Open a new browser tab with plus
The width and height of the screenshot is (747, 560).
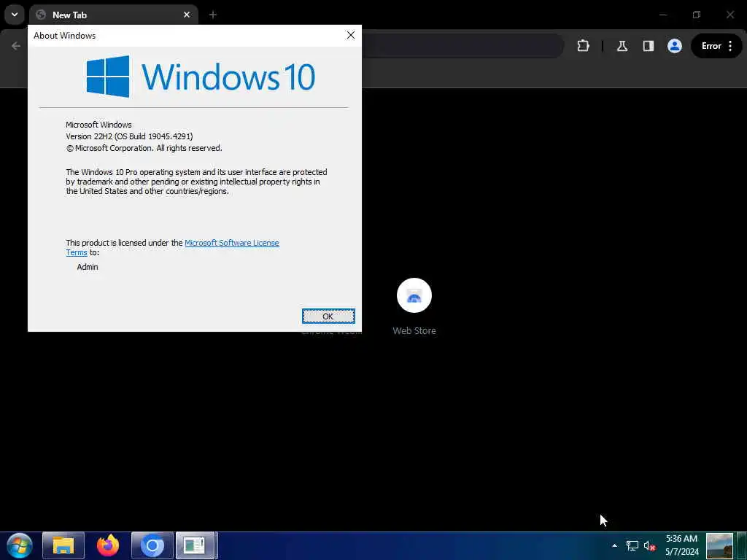pyautogui.click(x=213, y=15)
